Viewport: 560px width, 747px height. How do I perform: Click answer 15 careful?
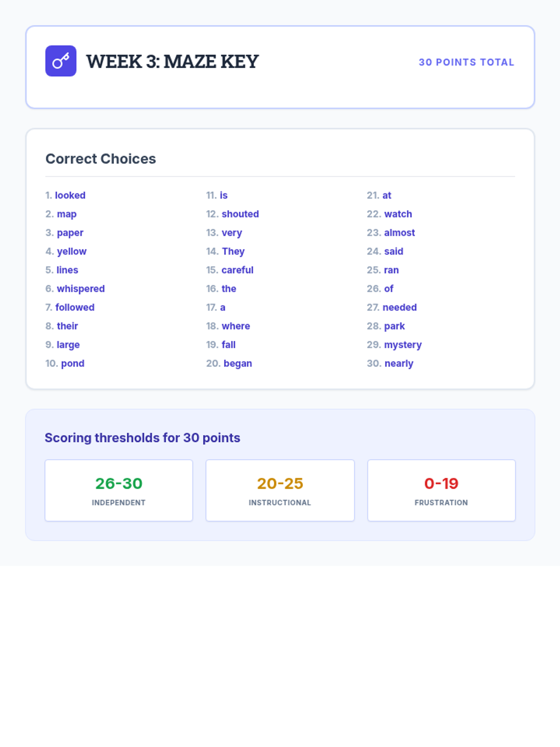click(x=230, y=270)
